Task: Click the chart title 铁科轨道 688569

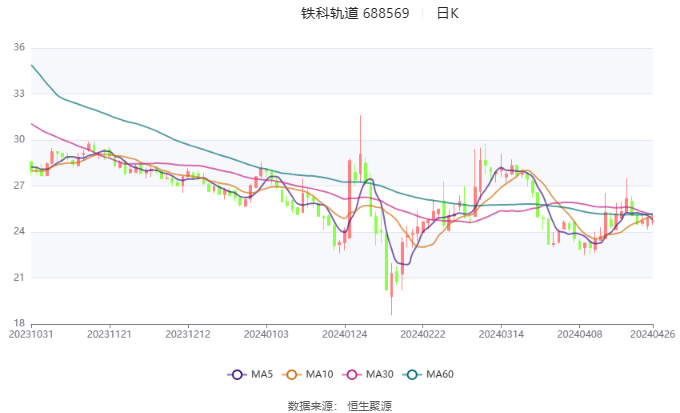Action: [355, 13]
